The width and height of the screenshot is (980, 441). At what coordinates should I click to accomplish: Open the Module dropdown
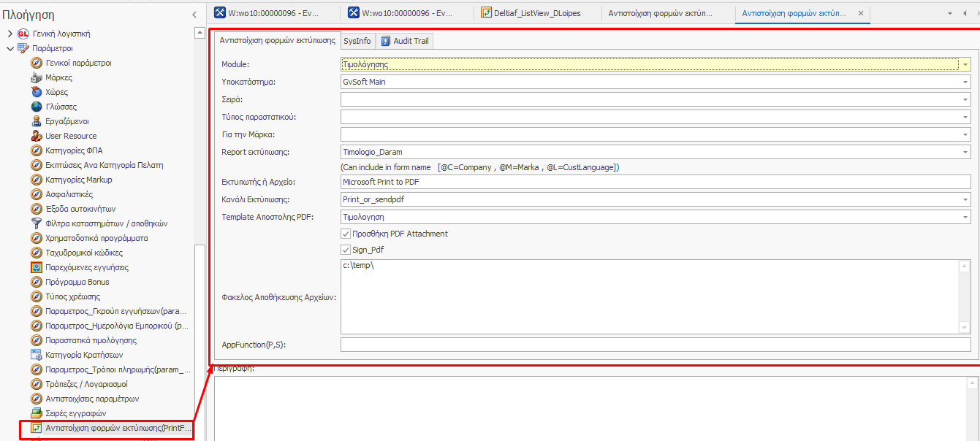(965, 64)
